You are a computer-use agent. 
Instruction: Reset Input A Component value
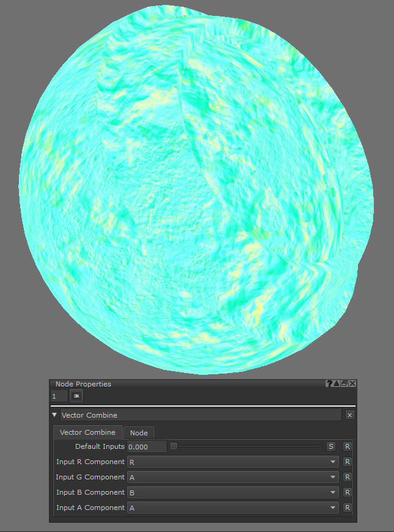pyautogui.click(x=347, y=508)
